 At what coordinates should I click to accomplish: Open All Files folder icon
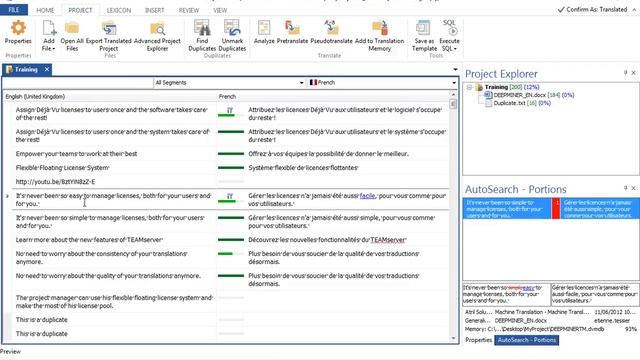(72, 28)
